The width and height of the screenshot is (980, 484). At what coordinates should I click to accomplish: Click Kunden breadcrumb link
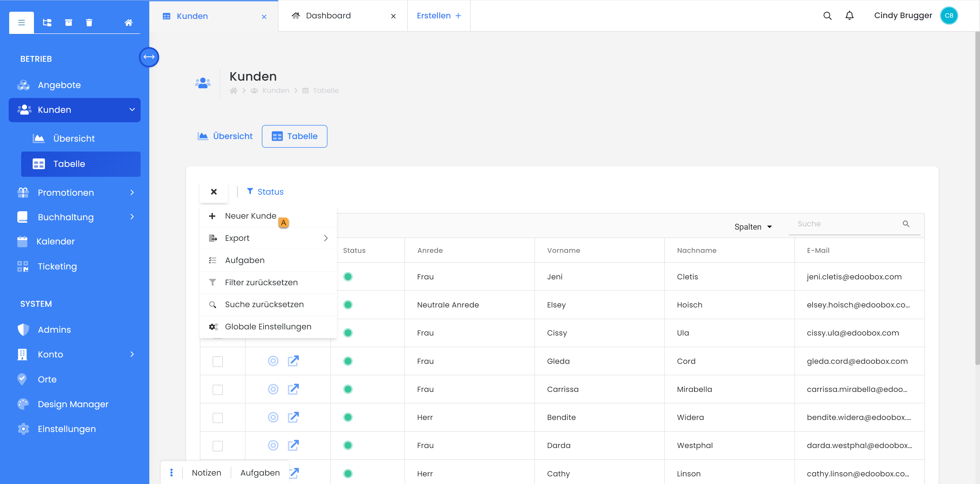276,91
